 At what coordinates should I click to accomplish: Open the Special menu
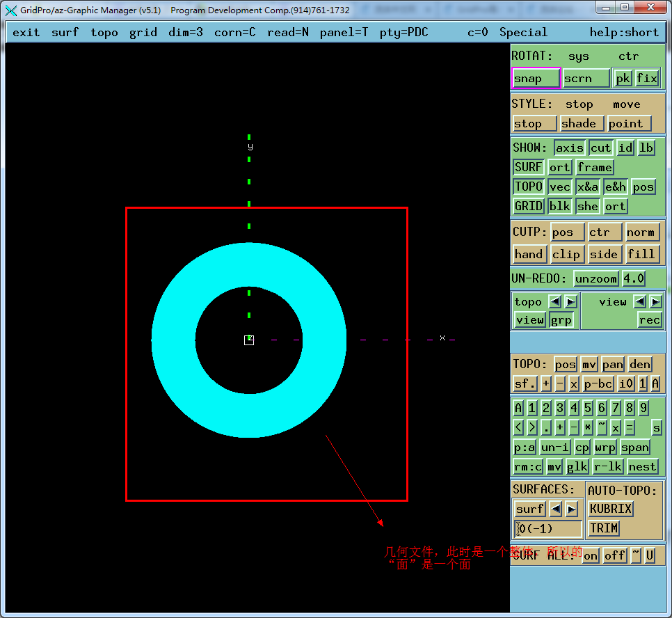click(523, 33)
